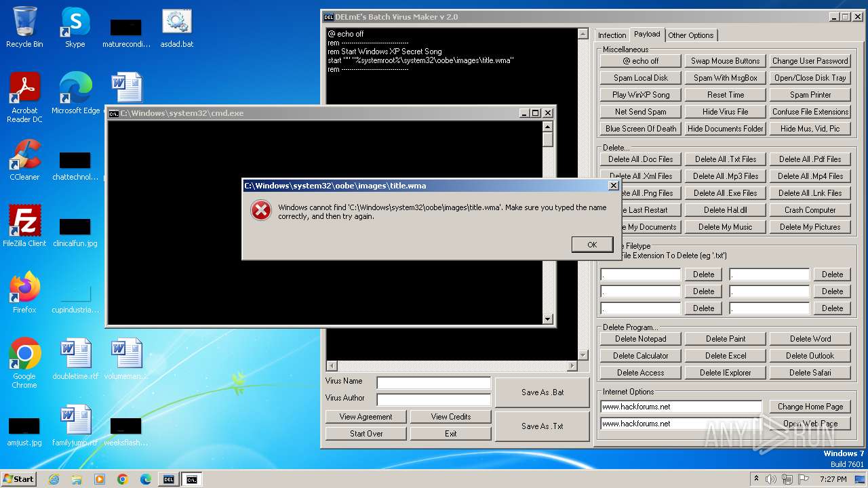The image size is (868, 488).
Task: Click the cmd.exe scrollbar up arrow
Action: click(548, 126)
